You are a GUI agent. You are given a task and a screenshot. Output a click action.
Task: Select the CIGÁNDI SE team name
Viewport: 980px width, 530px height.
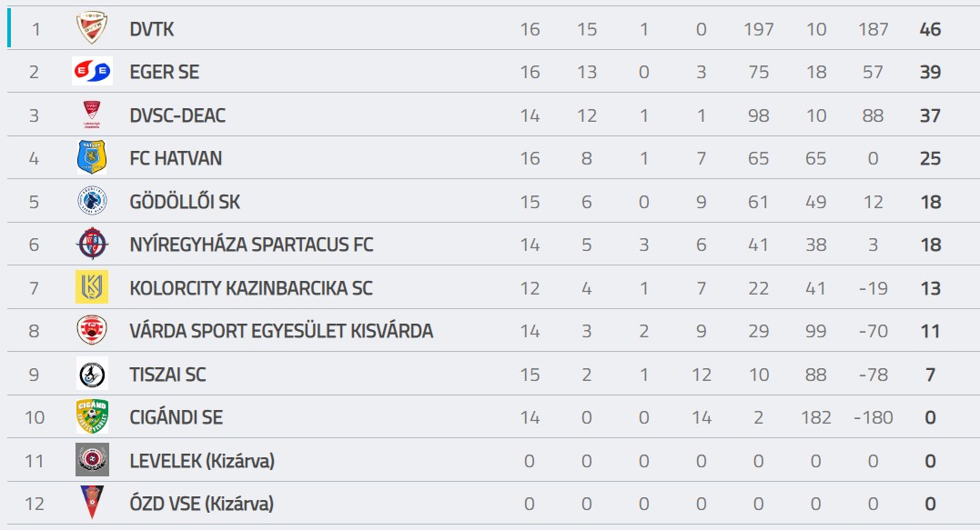click(177, 417)
